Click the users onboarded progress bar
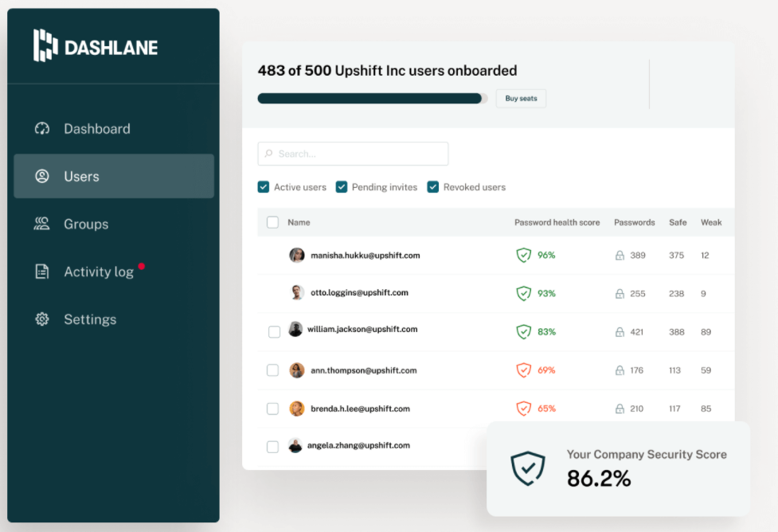The width and height of the screenshot is (778, 532). [x=372, y=99]
